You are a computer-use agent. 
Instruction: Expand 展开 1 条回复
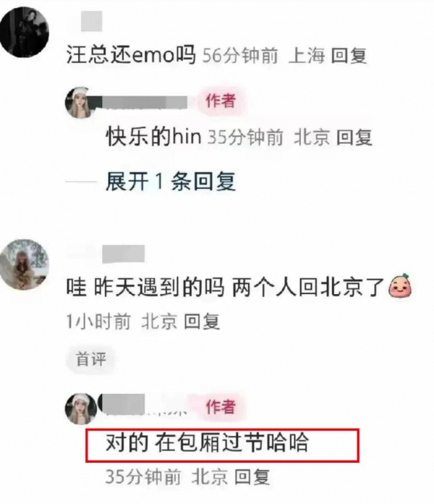[x=171, y=182]
